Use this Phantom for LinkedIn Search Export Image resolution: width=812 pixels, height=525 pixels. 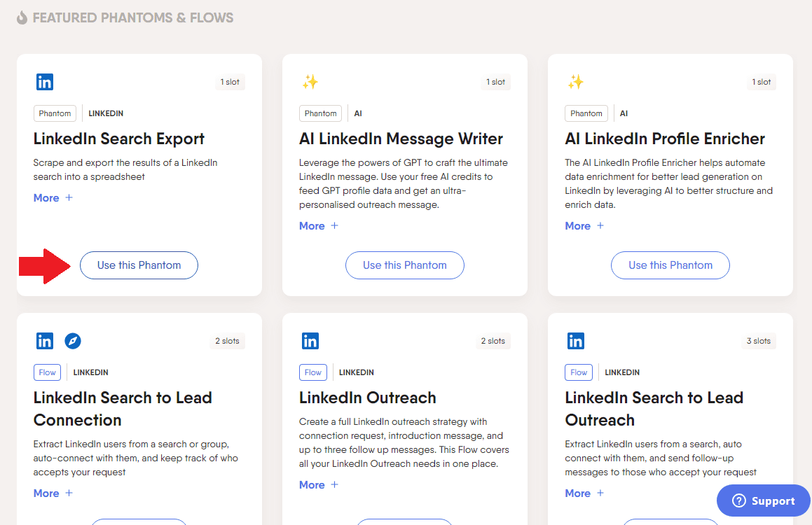tap(139, 265)
